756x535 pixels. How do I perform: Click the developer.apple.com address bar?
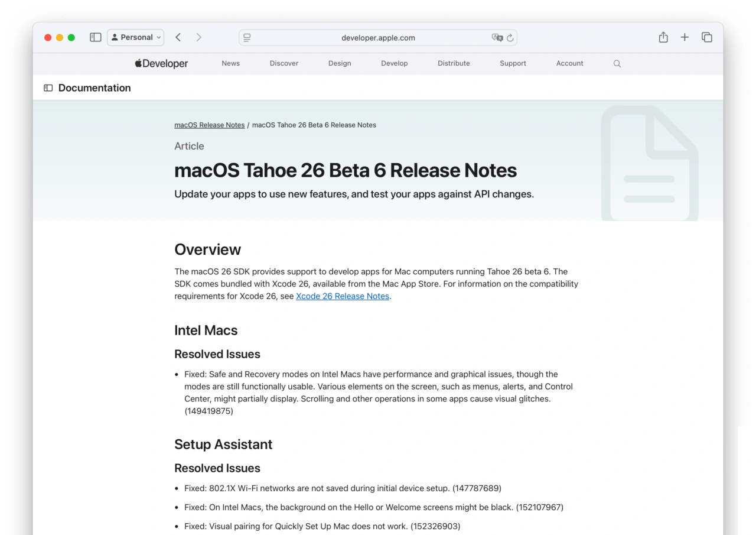click(x=378, y=37)
